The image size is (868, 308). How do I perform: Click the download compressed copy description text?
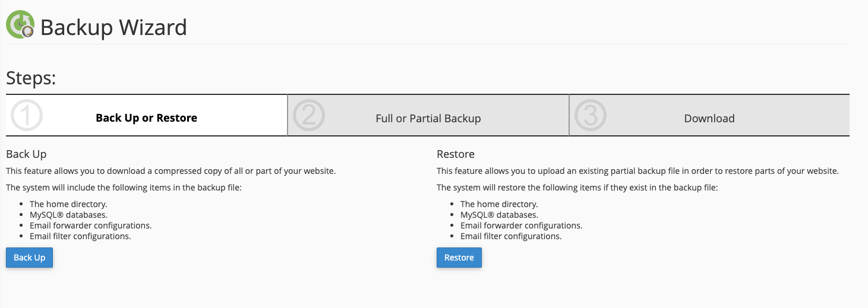(171, 171)
